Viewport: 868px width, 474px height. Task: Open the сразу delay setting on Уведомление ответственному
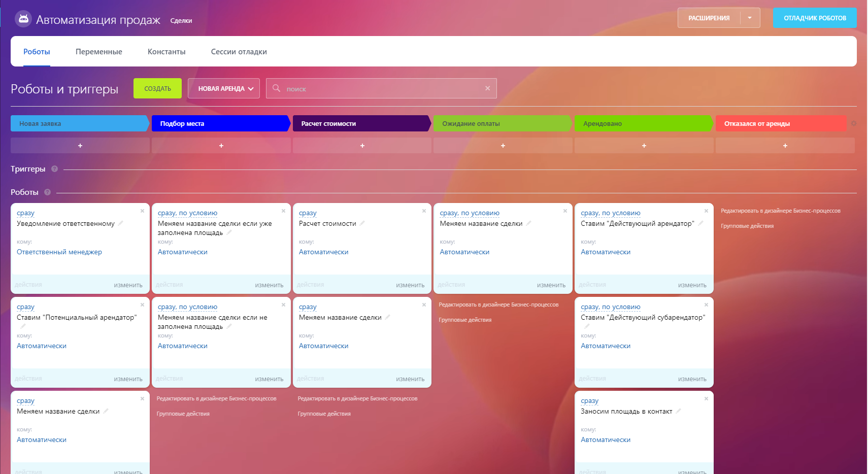25,213
